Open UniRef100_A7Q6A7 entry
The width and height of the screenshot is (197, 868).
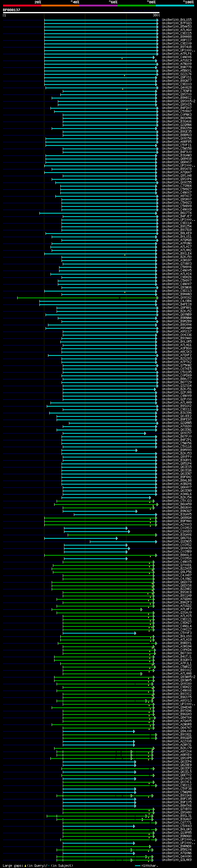(176, 172)
